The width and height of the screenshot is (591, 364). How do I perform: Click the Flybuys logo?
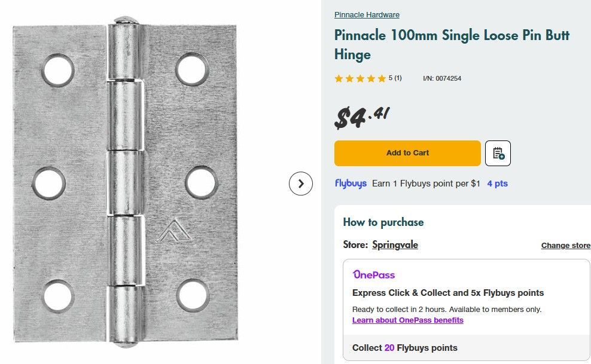tap(351, 183)
